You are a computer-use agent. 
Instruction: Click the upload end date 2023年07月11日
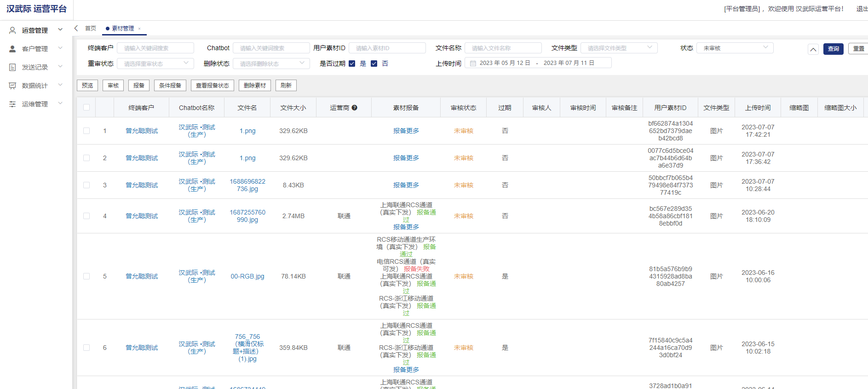569,63
